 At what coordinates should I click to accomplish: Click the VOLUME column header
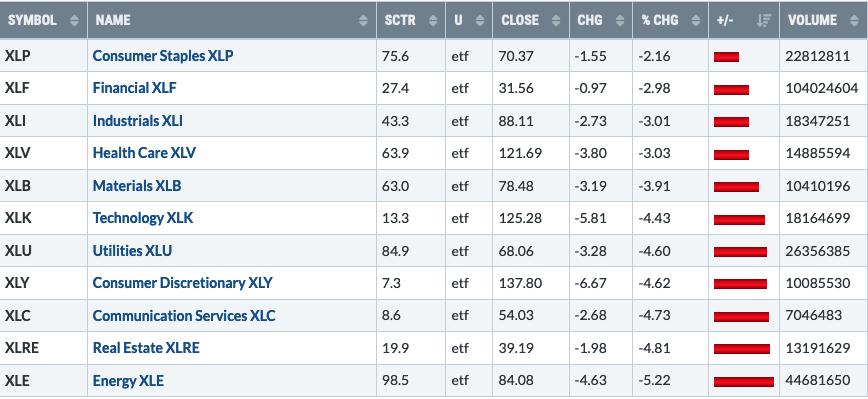[x=812, y=20]
